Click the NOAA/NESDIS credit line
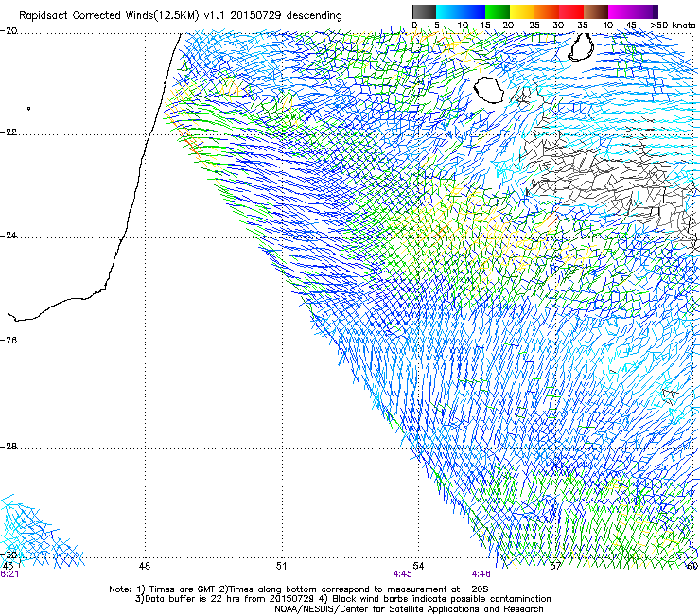 (409, 609)
